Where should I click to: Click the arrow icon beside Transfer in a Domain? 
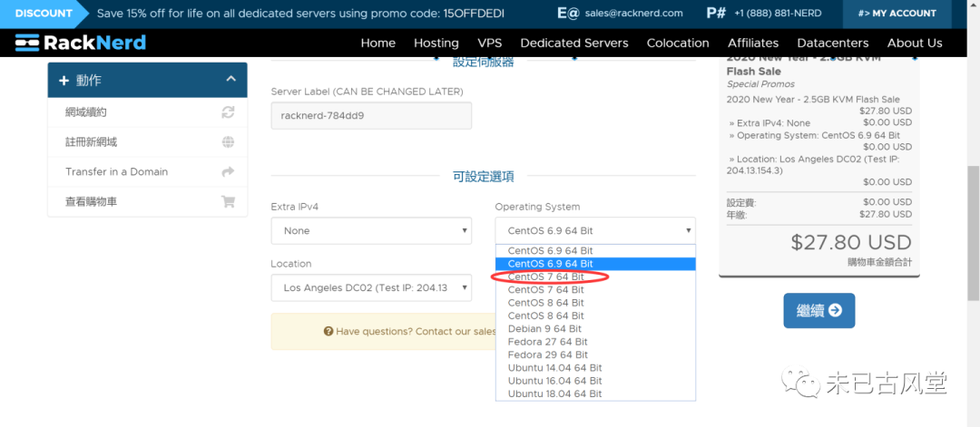click(228, 171)
